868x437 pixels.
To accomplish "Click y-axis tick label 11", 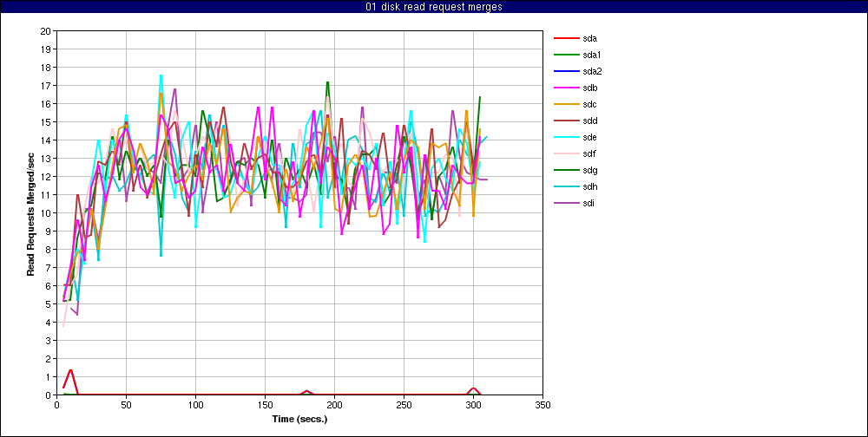I will 46,195.
